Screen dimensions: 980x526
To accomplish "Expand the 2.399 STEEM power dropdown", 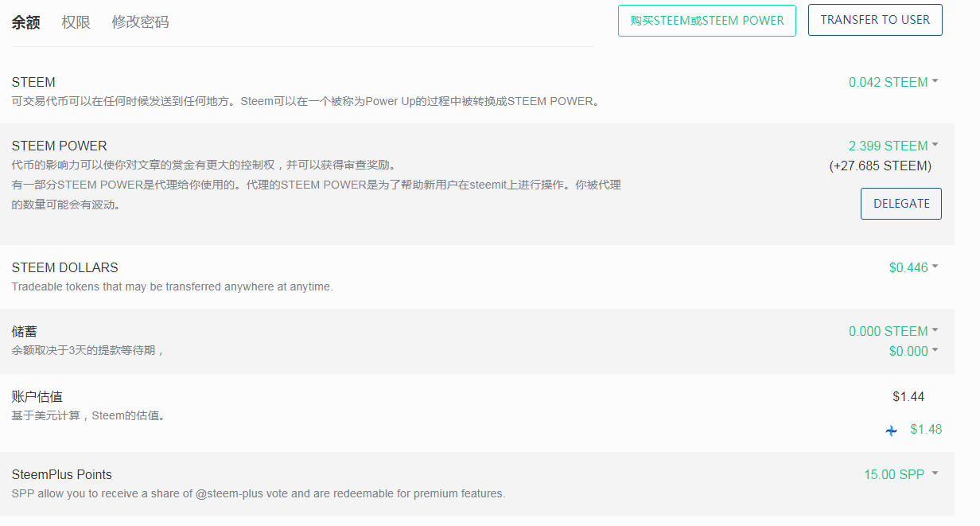I will [x=893, y=146].
